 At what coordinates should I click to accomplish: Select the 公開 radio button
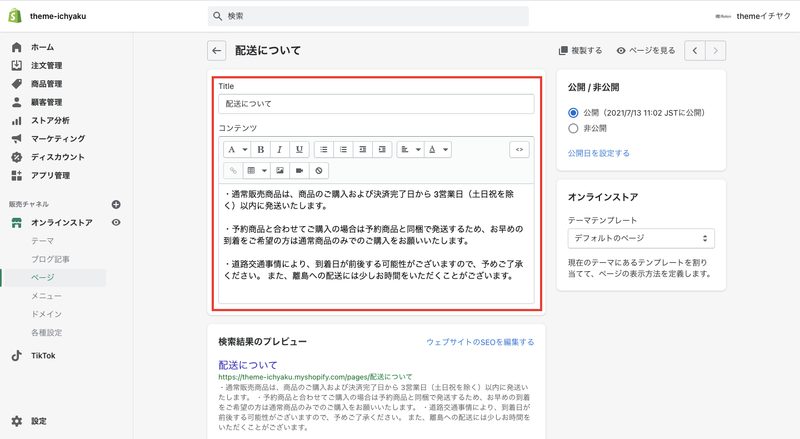(573, 113)
